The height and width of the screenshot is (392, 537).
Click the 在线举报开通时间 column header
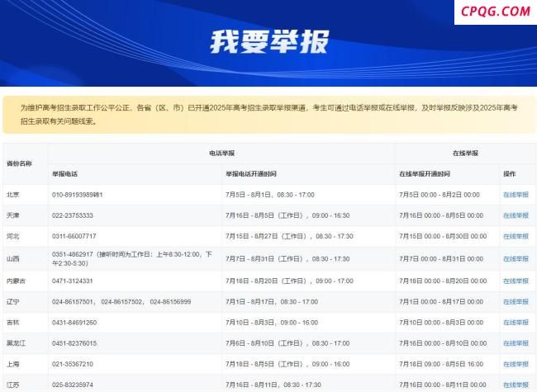425,174
